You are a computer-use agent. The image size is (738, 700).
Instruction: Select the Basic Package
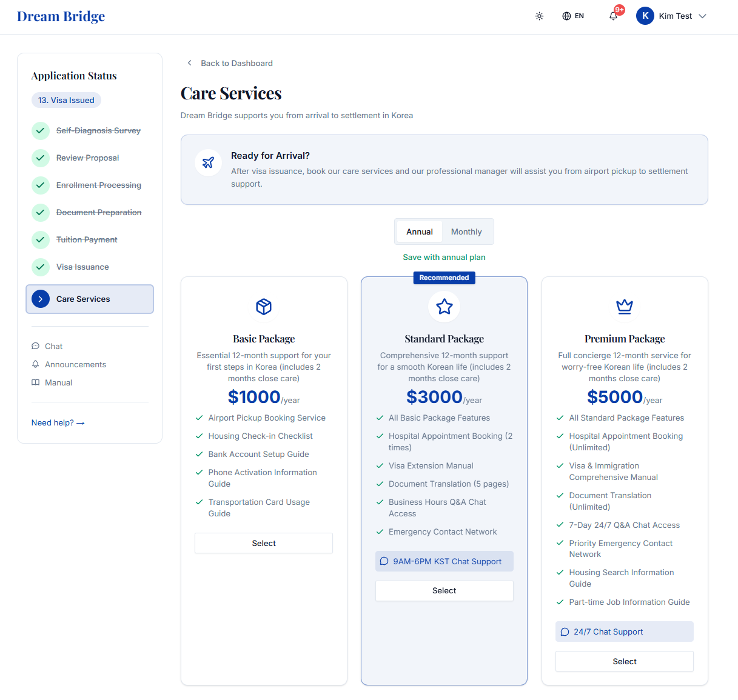pos(264,543)
